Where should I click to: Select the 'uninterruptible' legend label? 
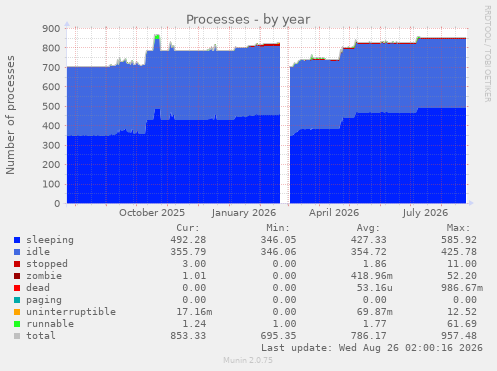(x=71, y=312)
